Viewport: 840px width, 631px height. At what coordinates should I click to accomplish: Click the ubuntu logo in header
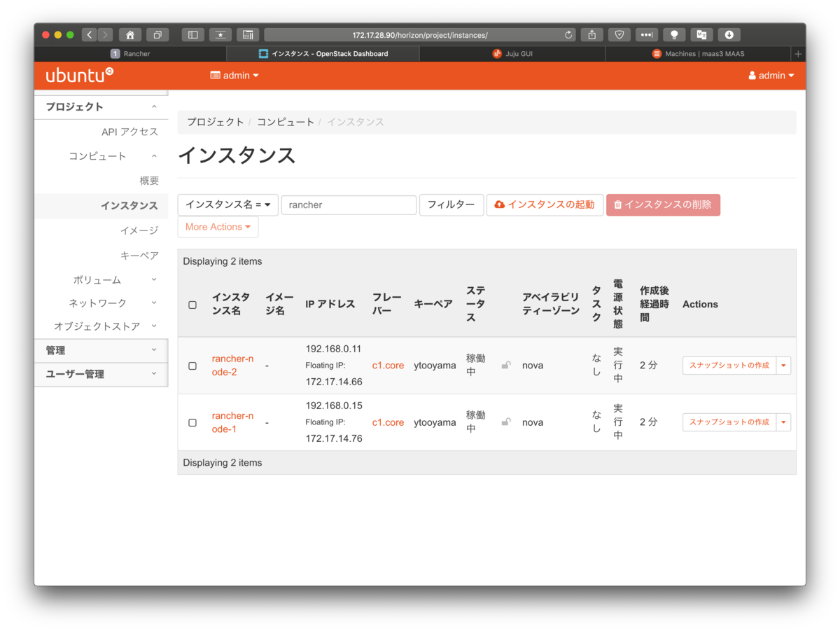pyautogui.click(x=79, y=75)
